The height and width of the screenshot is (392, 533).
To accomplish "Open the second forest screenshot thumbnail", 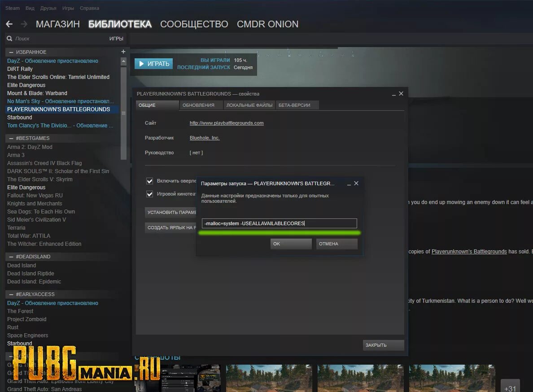I will 361,379.
